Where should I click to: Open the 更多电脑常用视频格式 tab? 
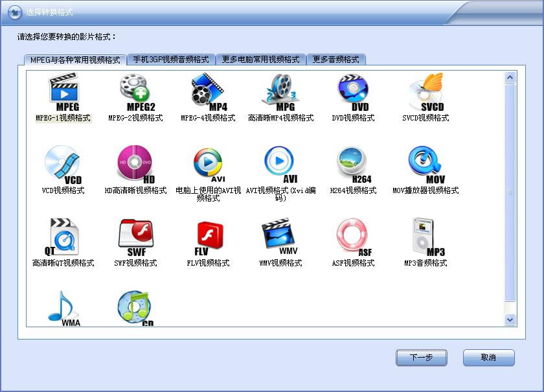click(x=260, y=60)
